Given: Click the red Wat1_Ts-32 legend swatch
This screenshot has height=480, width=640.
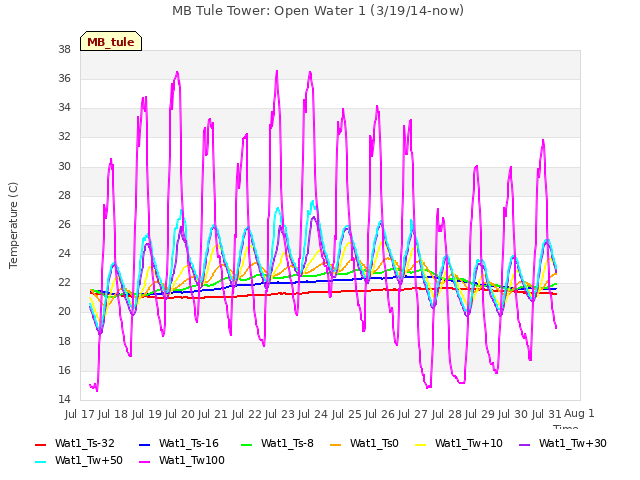Looking at the screenshot, I should click(40, 444).
